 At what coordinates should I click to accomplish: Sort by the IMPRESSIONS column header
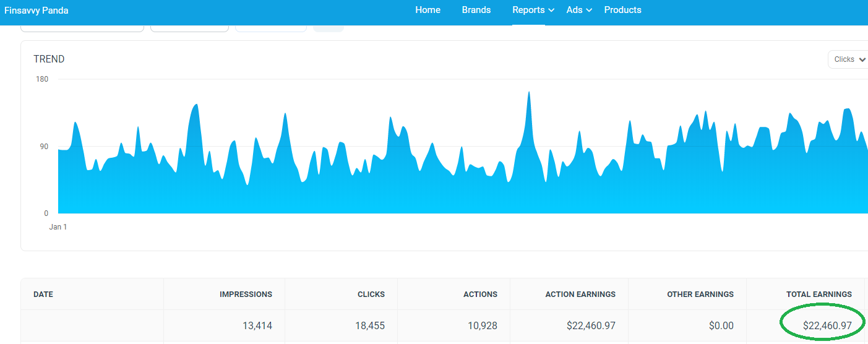246,295
